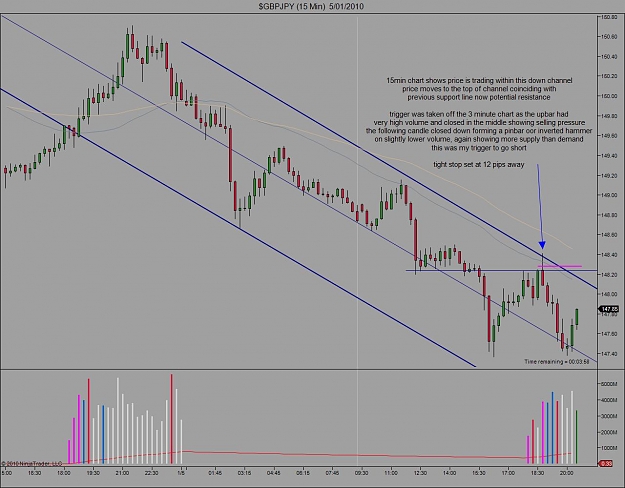625x488 pixels.
Task: Click the 17:00 time axis label
Action: [x=508, y=473]
